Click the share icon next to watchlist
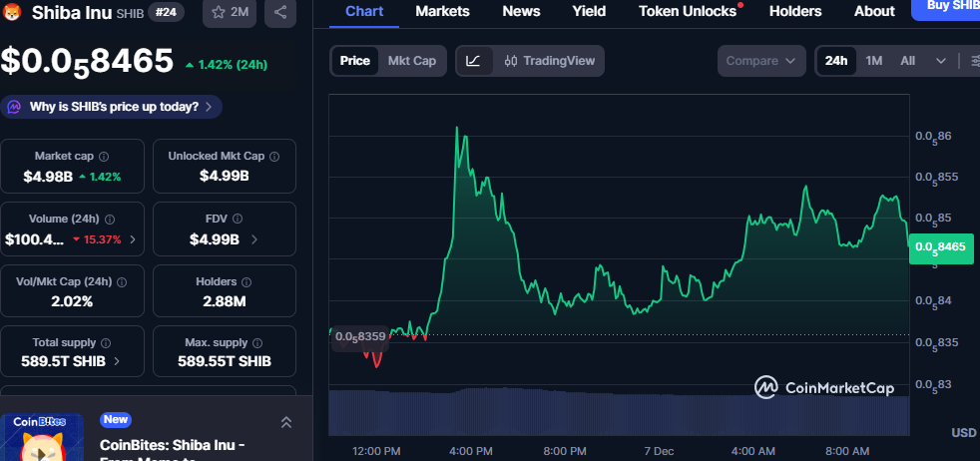This screenshot has height=461, width=980. tap(279, 12)
